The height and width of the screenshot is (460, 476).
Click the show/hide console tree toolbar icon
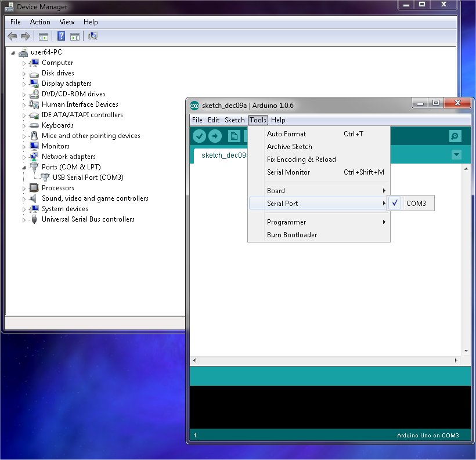(44, 37)
